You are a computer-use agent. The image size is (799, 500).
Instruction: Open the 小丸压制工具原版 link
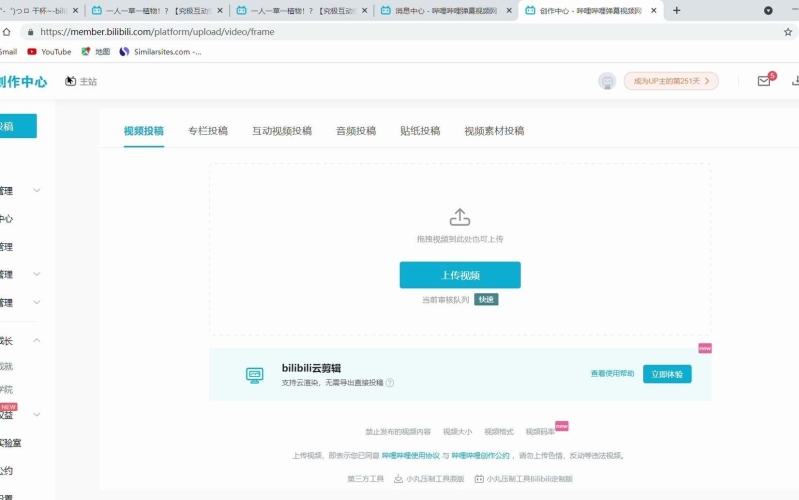tap(435, 479)
